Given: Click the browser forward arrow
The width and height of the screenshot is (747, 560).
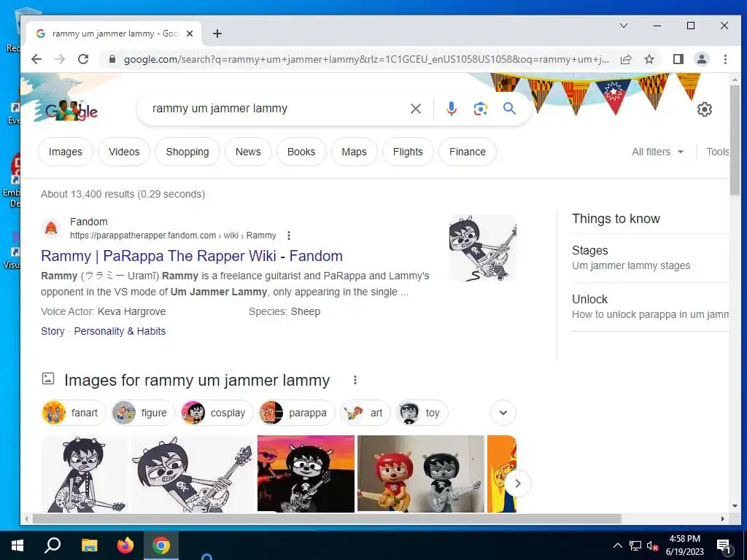Looking at the screenshot, I should (60, 59).
